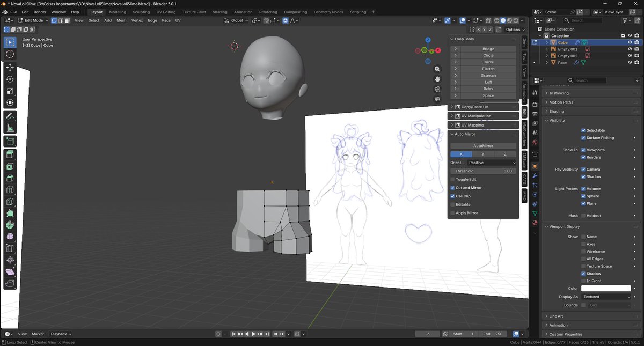Image resolution: width=644 pixels, height=346 pixels.
Task: Open the viewport display Color swatch
Action: [x=606, y=289]
